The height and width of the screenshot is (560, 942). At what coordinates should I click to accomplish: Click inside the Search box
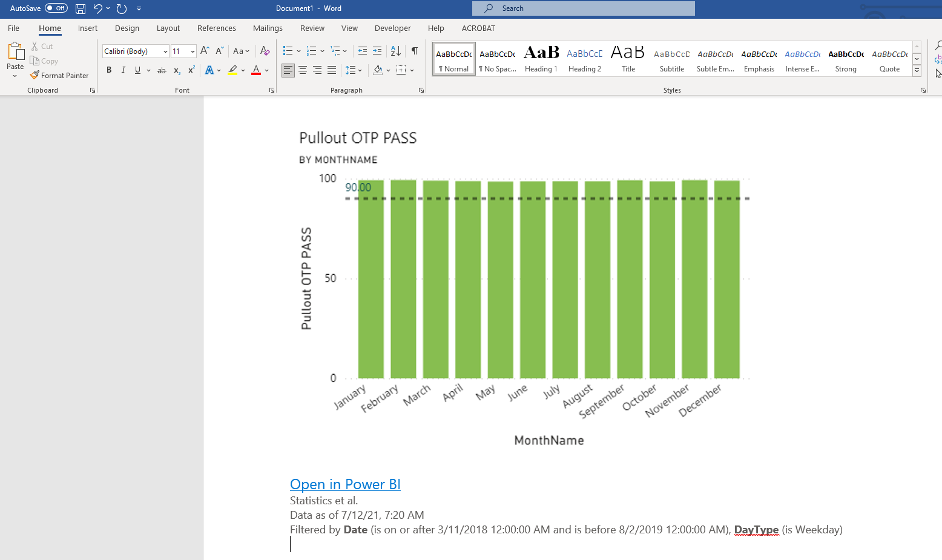(583, 8)
